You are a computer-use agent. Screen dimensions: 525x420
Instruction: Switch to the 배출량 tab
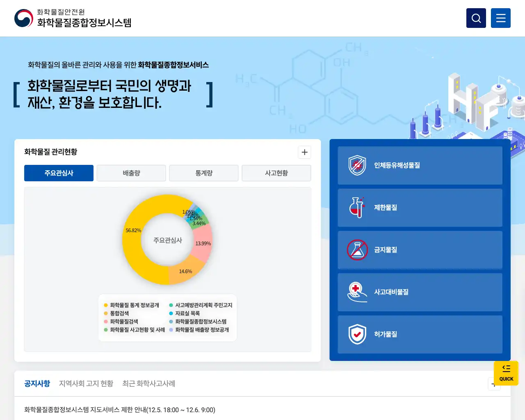click(x=131, y=173)
